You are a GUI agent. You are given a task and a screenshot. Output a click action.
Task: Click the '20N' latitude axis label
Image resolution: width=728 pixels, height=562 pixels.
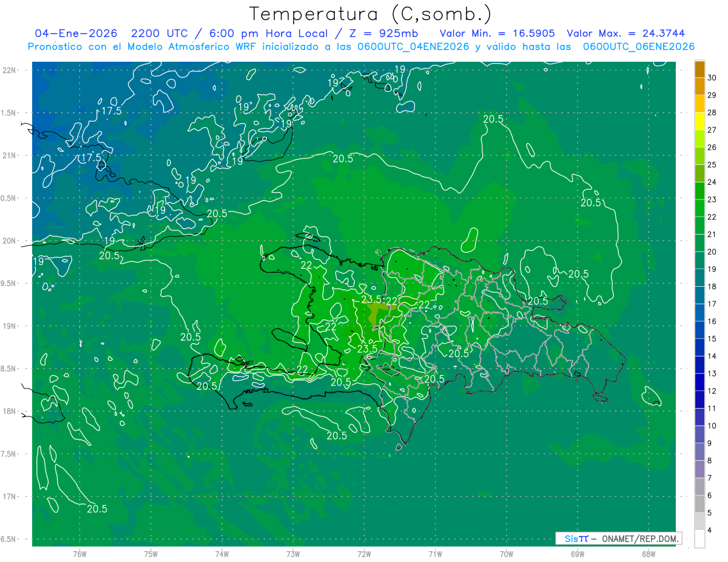pos(9,241)
